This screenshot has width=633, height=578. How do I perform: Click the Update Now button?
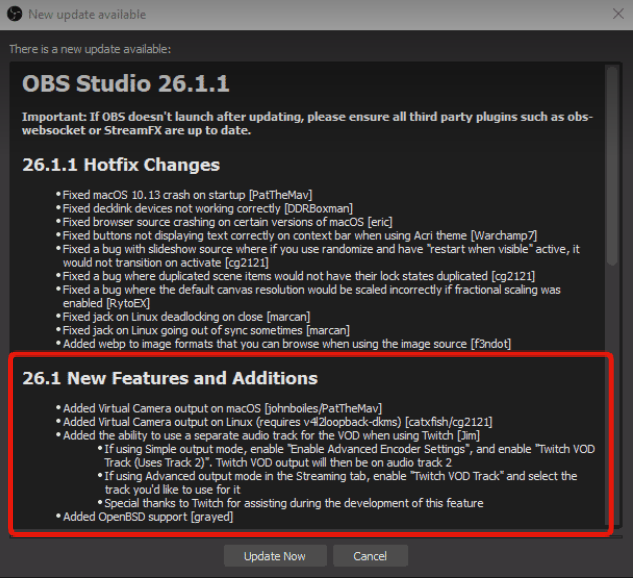[275, 556]
